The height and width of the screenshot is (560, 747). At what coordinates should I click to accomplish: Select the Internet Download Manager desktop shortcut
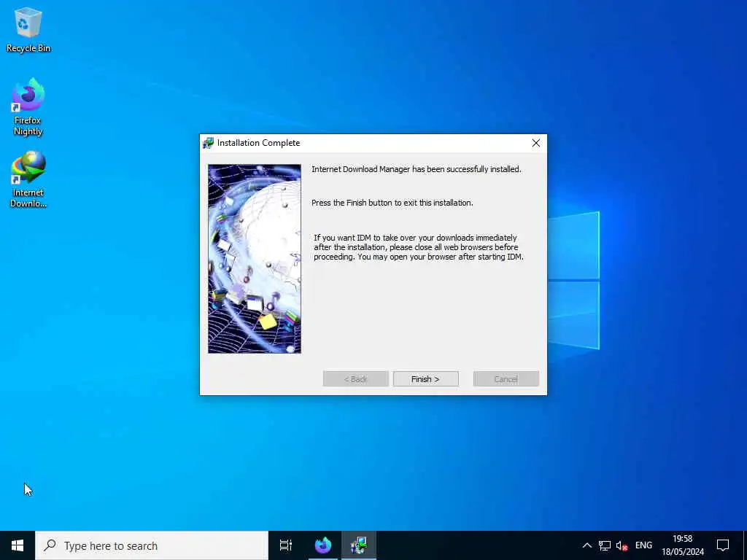[28, 179]
